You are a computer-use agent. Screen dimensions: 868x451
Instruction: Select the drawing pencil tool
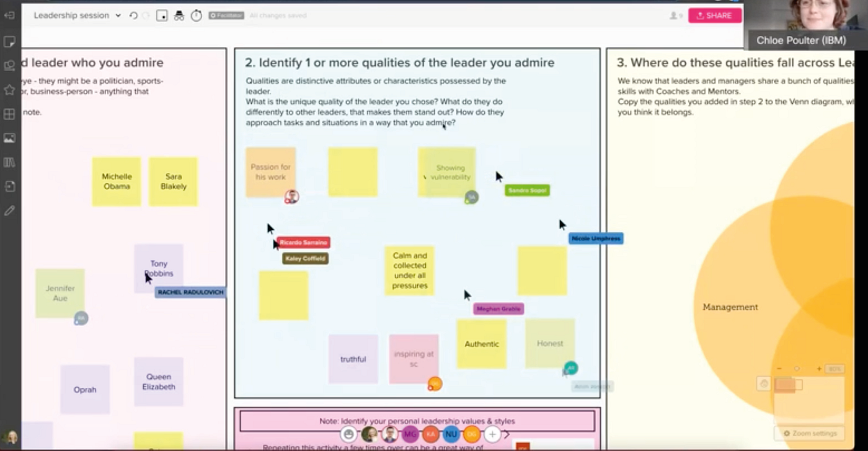tap(9, 210)
